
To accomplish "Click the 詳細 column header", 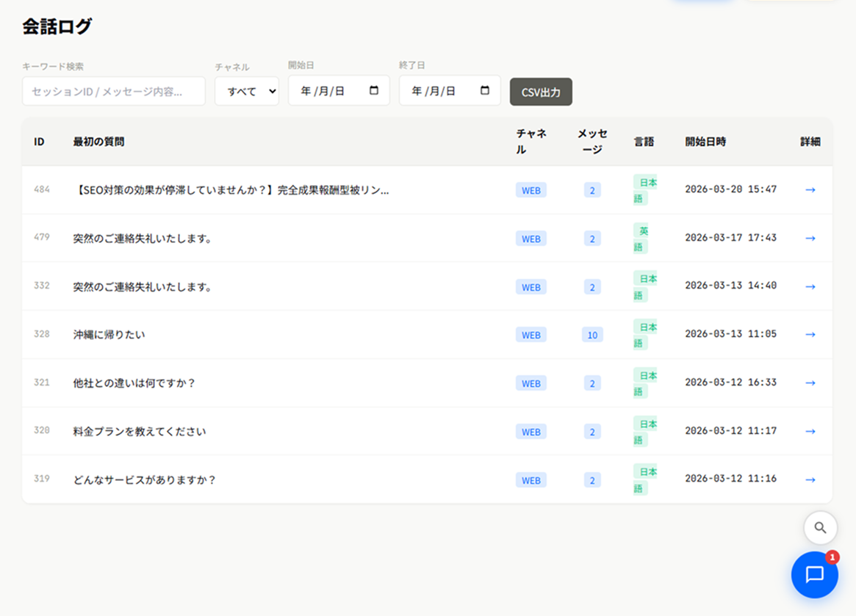I will pos(810,142).
